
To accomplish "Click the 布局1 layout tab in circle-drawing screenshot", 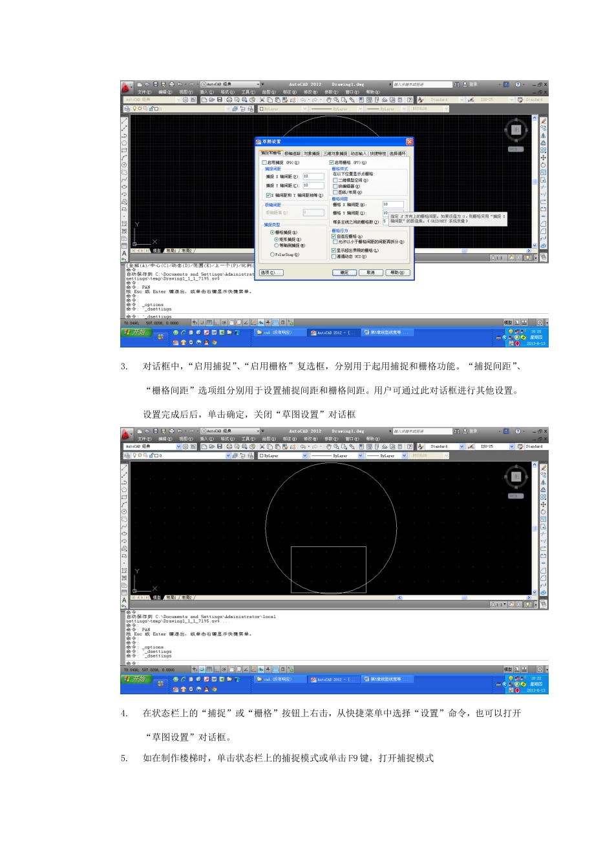I will tap(171, 597).
